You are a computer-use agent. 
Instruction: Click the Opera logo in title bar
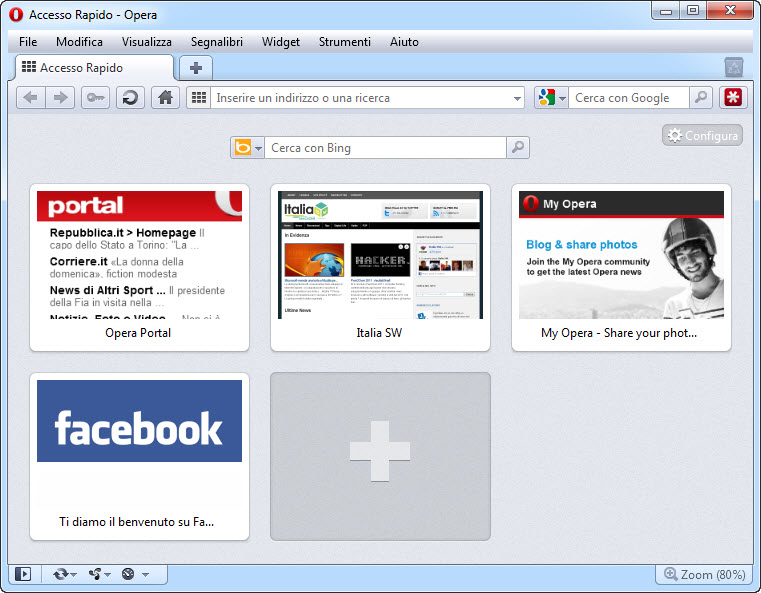(x=16, y=15)
